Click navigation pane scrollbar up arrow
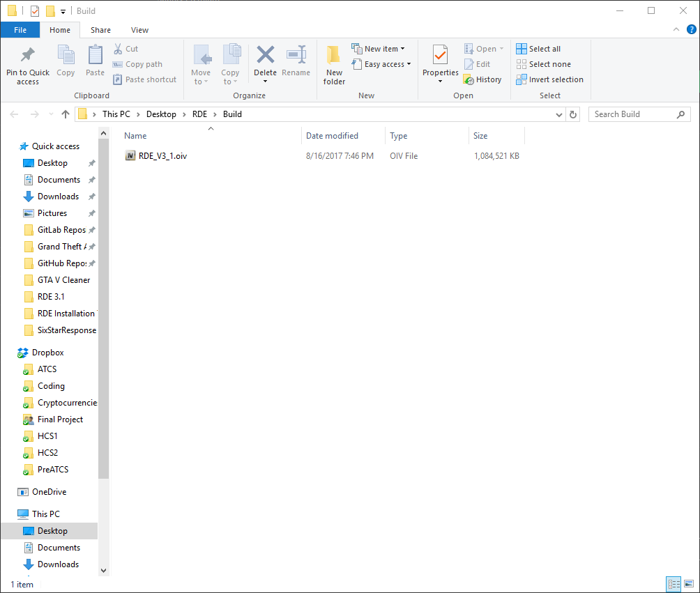 coord(104,133)
